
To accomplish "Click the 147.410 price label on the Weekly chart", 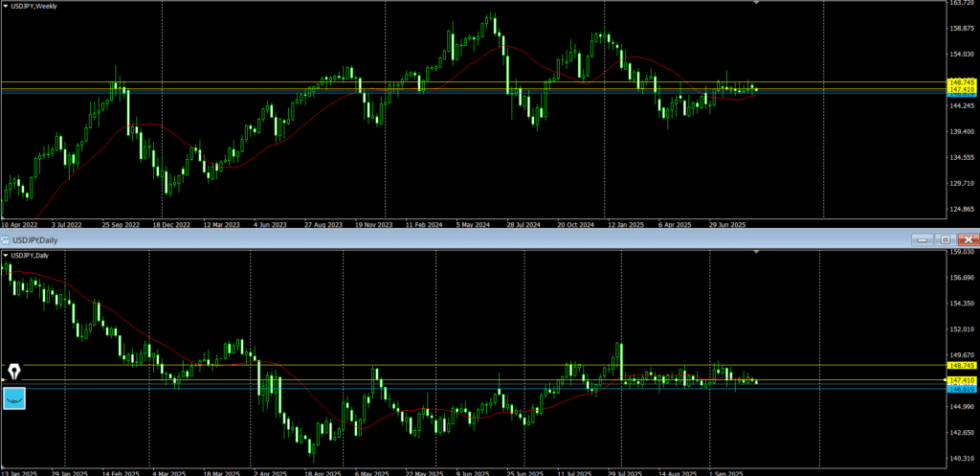I will pos(961,89).
